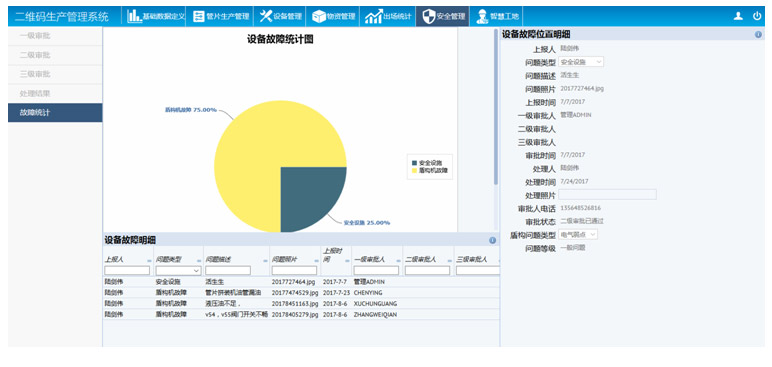Image resolution: width=772 pixels, height=367 pixels.
Task: Select row with 2017727464.jpg
Action: click(300, 282)
